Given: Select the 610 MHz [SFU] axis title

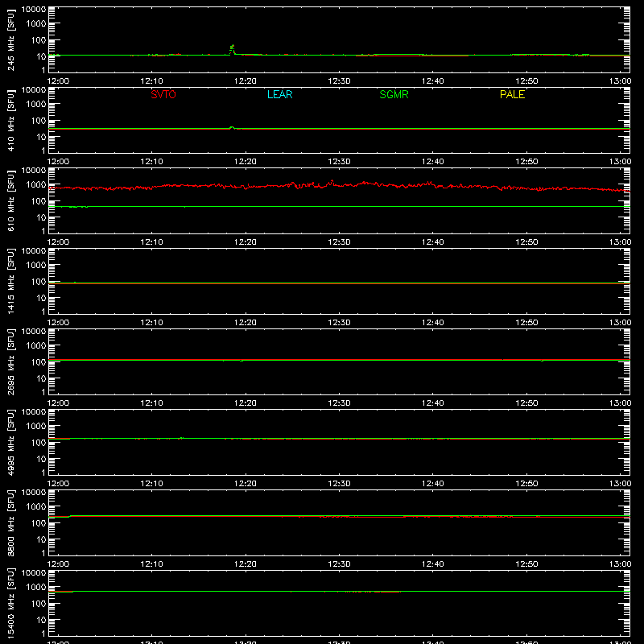Looking at the screenshot, I should click(x=10, y=200).
